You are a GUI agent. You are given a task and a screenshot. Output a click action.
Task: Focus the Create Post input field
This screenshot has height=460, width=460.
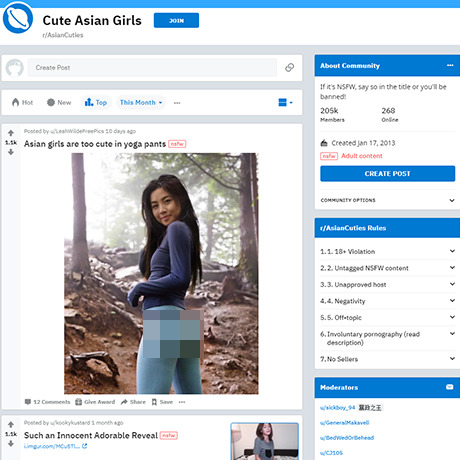pyautogui.click(x=152, y=68)
